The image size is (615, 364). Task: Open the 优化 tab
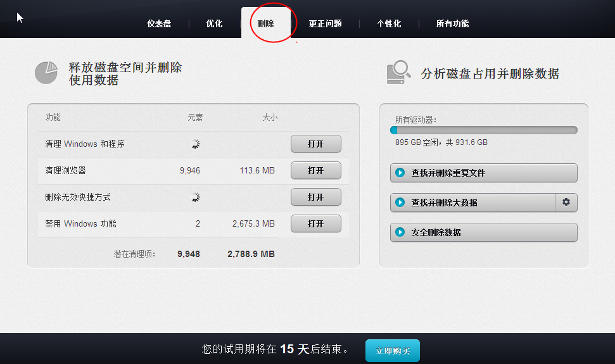[x=214, y=23]
